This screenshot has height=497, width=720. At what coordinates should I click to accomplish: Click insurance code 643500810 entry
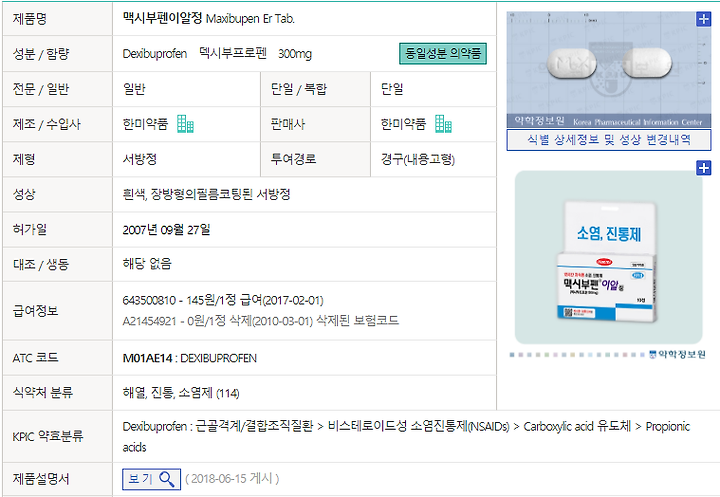pos(223,300)
